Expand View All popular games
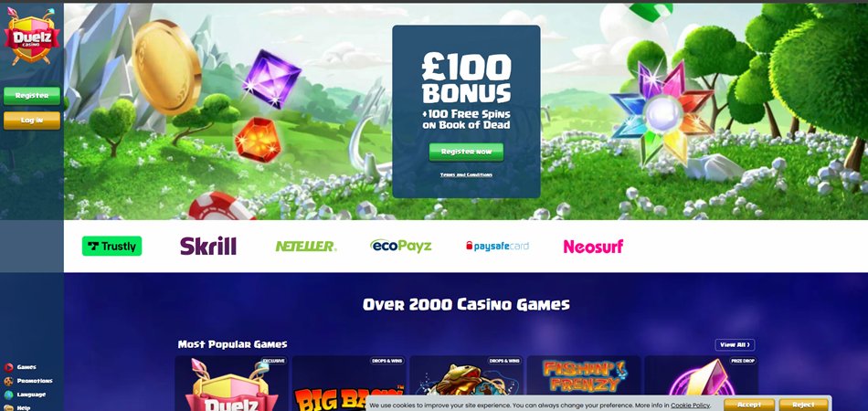The width and height of the screenshot is (868, 411). 735,345
